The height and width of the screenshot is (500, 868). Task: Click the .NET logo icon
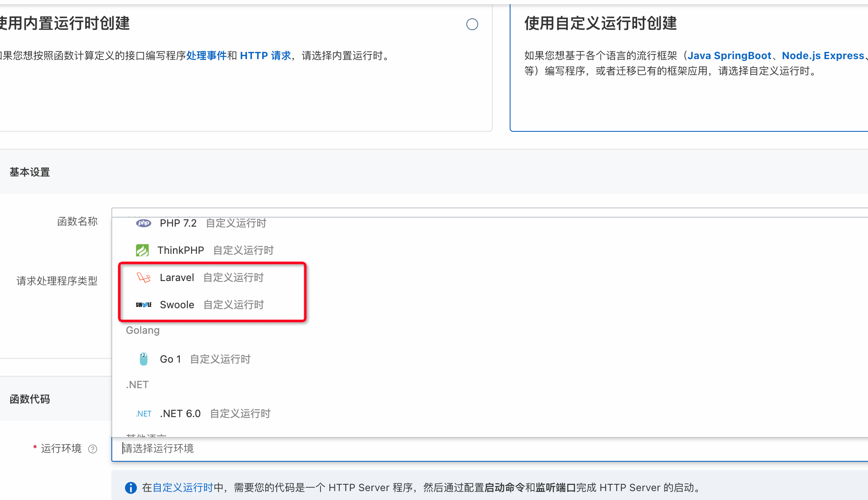click(x=144, y=414)
